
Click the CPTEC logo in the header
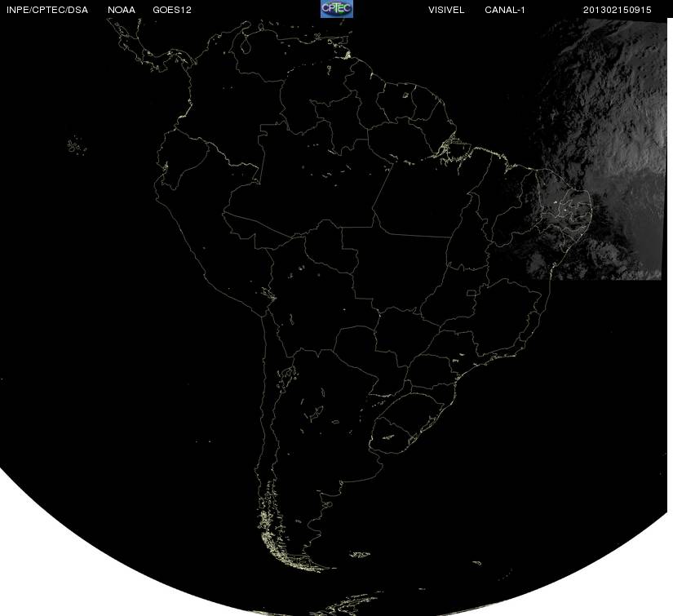337,9
